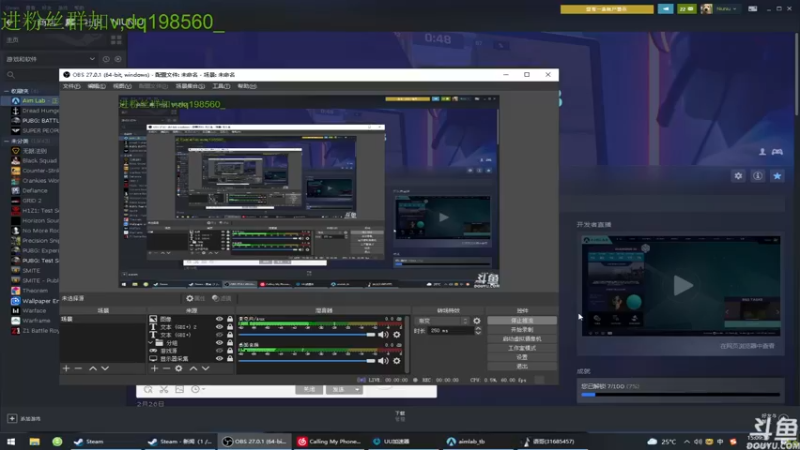Open Steam announcements blue megaphone icon
The width and height of the screenshot is (800, 450).
pyautogui.click(x=665, y=9)
